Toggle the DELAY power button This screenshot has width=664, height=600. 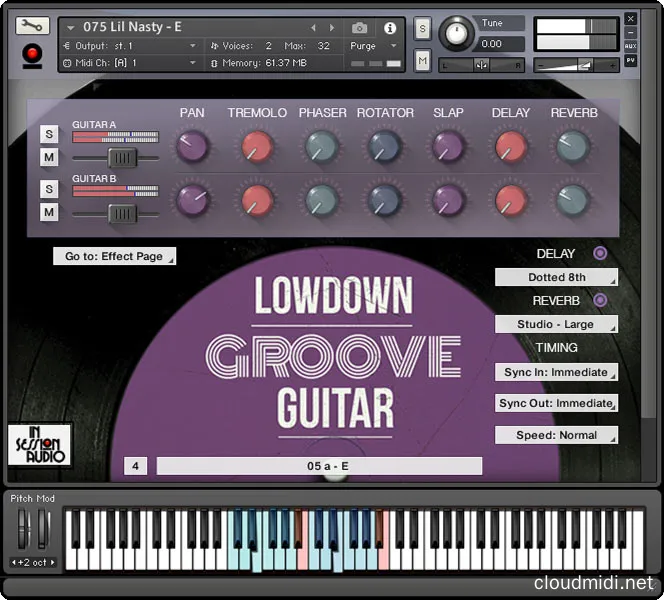pos(600,254)
